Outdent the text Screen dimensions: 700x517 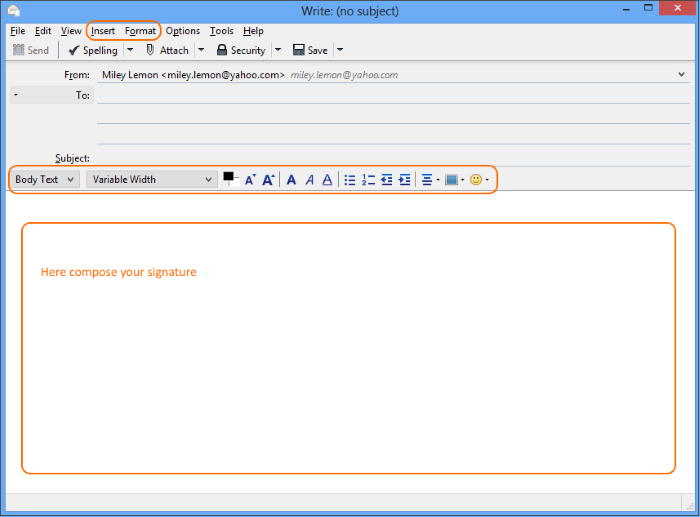click(387, 179)
